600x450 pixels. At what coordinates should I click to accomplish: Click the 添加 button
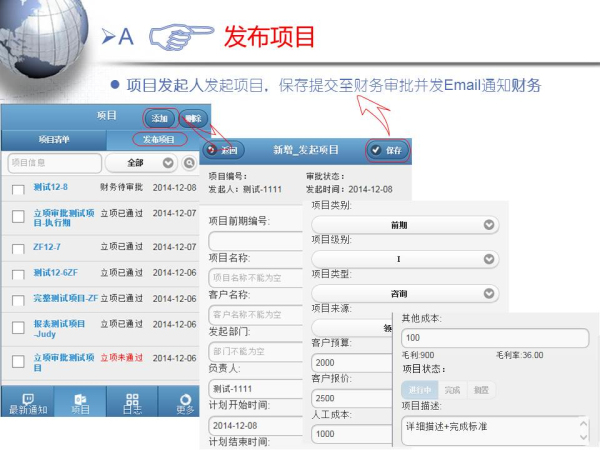(x=158, y=118)
